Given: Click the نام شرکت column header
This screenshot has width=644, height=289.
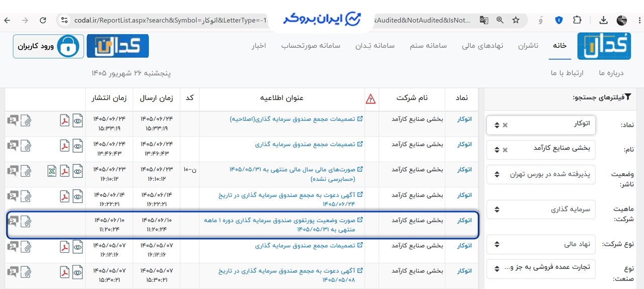Looking at the screenshot, I should pos(412,99).
